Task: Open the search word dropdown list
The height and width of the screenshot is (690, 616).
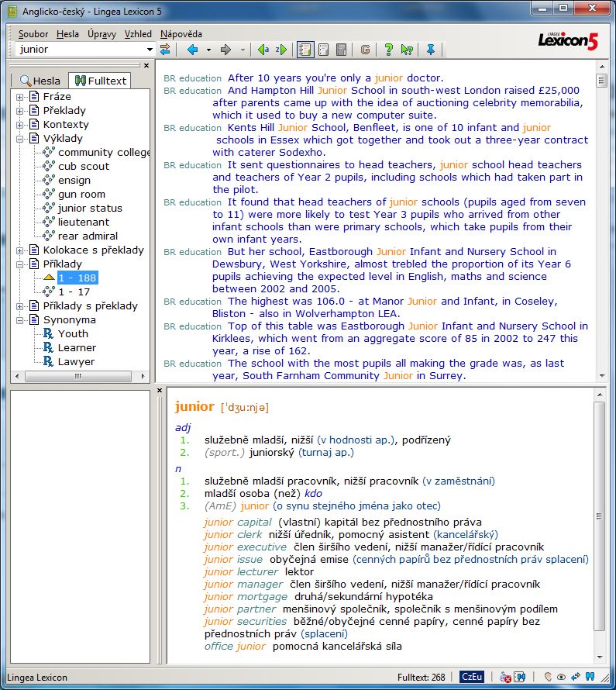Action: pyautogui.click(x=150, y=50)
